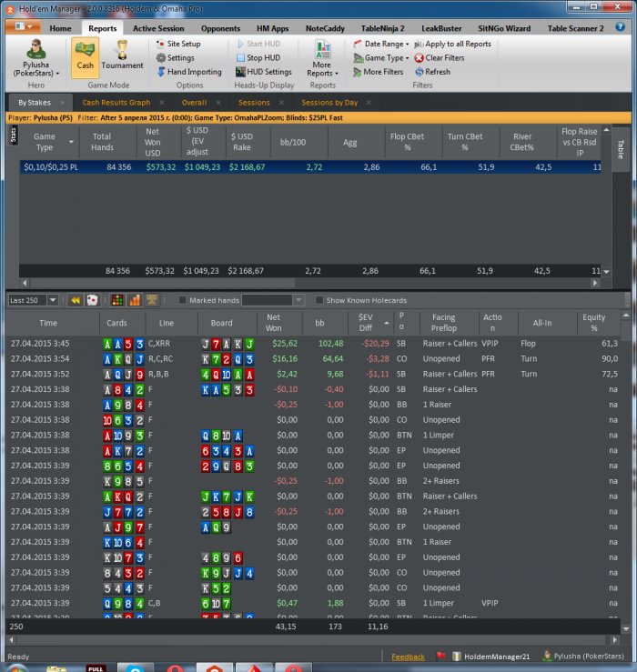The width and height of the screenshot is (637, 672).
Task: Click the help question mark icon
Action: 620,26
